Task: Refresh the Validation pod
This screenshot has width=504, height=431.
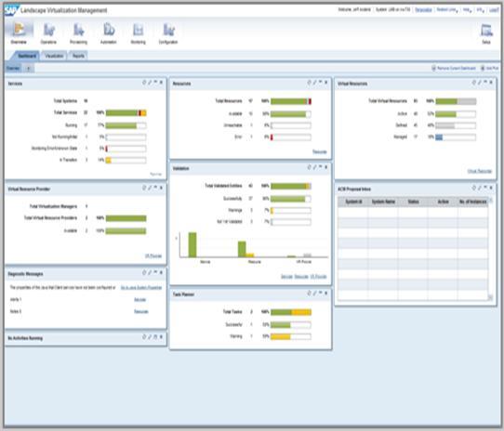Action: (x=310, y=167)
